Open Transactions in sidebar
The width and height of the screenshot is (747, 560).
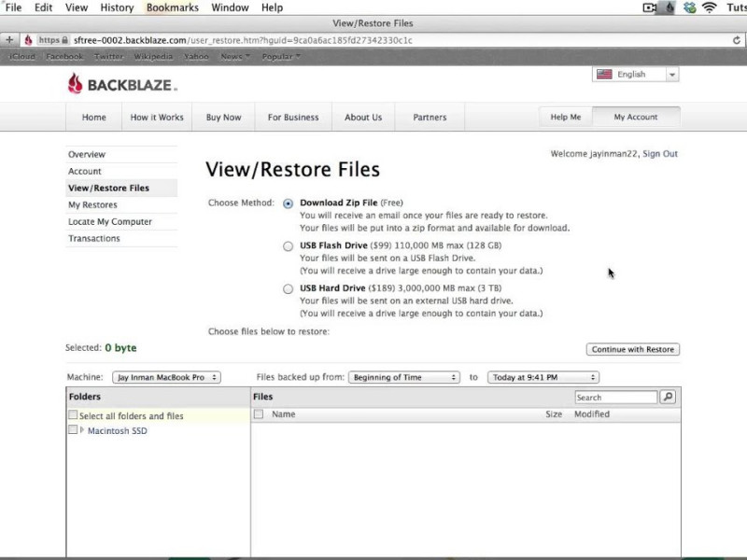[x=121, y=238]
